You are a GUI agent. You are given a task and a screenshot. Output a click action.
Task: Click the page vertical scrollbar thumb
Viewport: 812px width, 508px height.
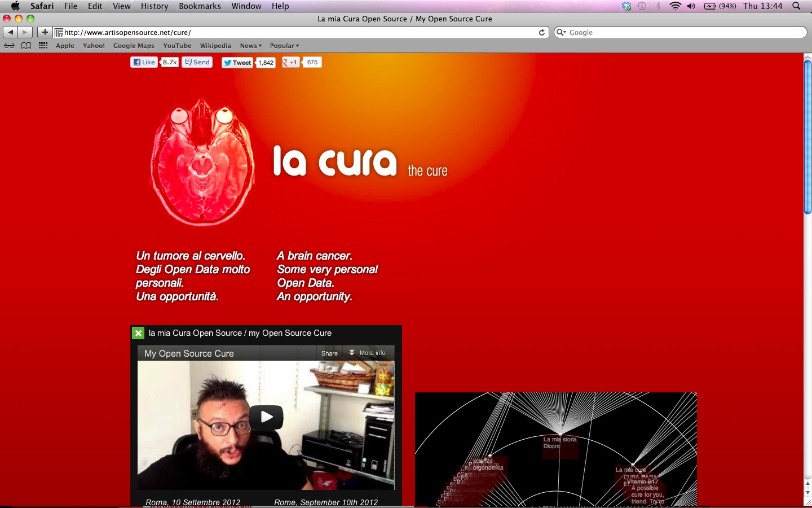coord(807,137)
